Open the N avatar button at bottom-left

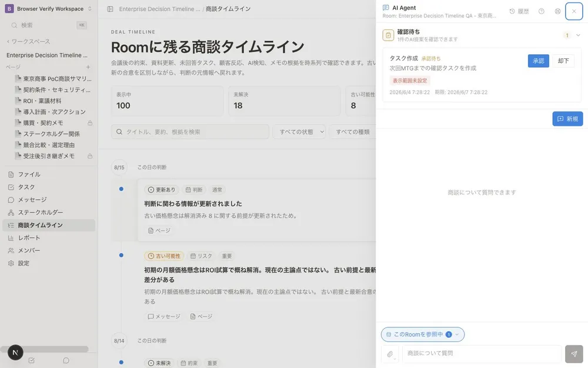tap(15, 352)
